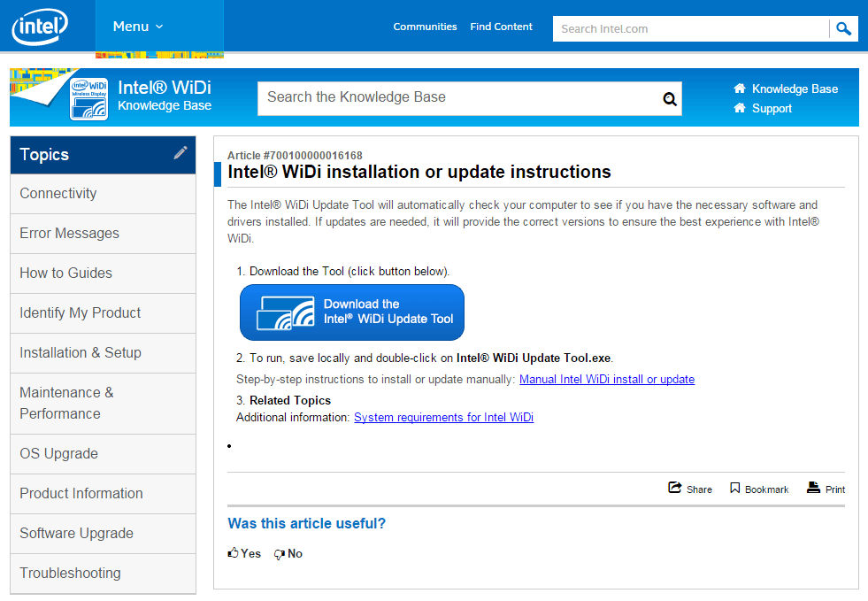Click the Support home icon
The height and width of the screenshot is (601, 868).
coord(740,108)
